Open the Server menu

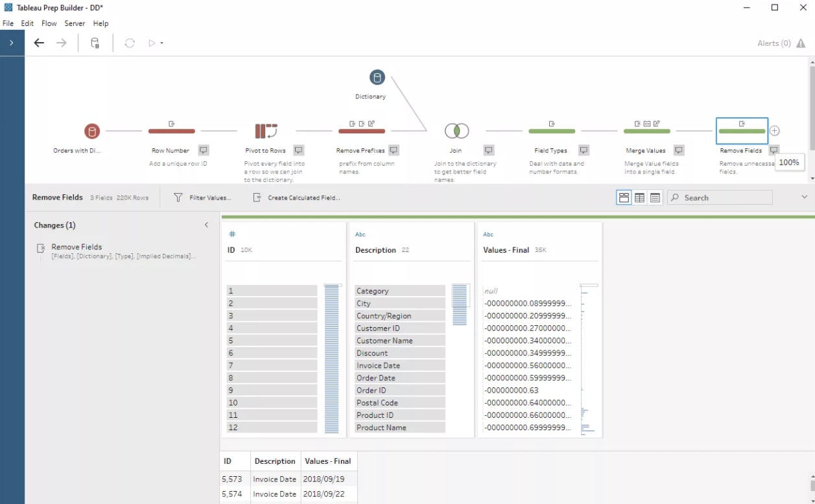point(75,23)
